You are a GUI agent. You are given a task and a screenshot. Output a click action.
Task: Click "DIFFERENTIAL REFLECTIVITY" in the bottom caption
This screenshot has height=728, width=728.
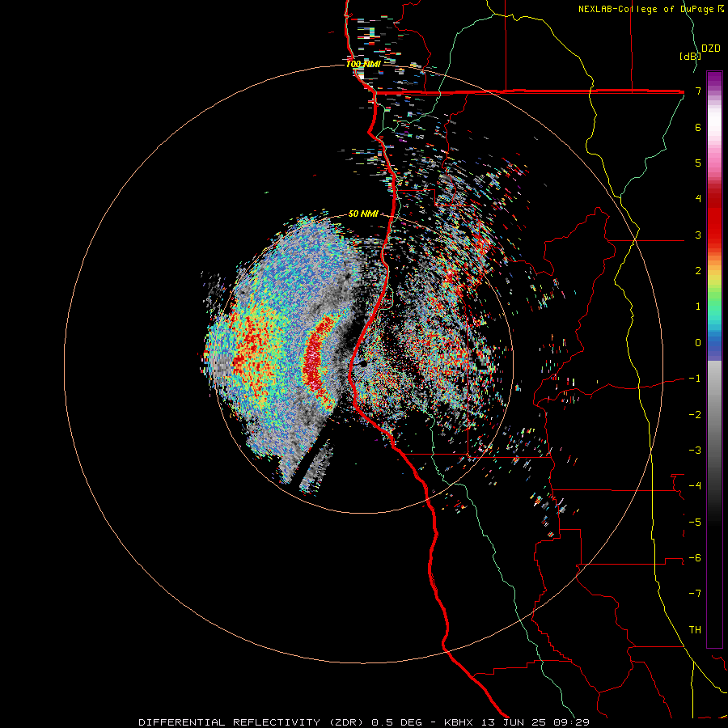click(230, 722)
